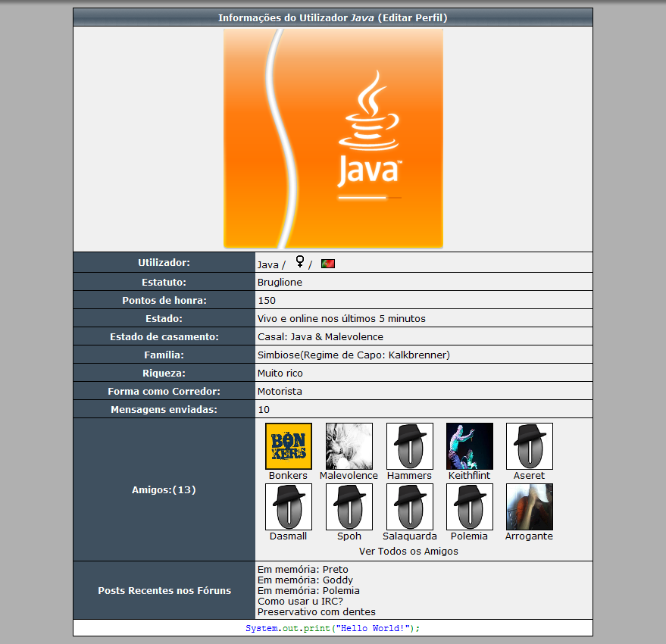The height and width of the screenshot is (644, 666).
Task: Click the Editar Perfil link
Action: coord(412,18)
